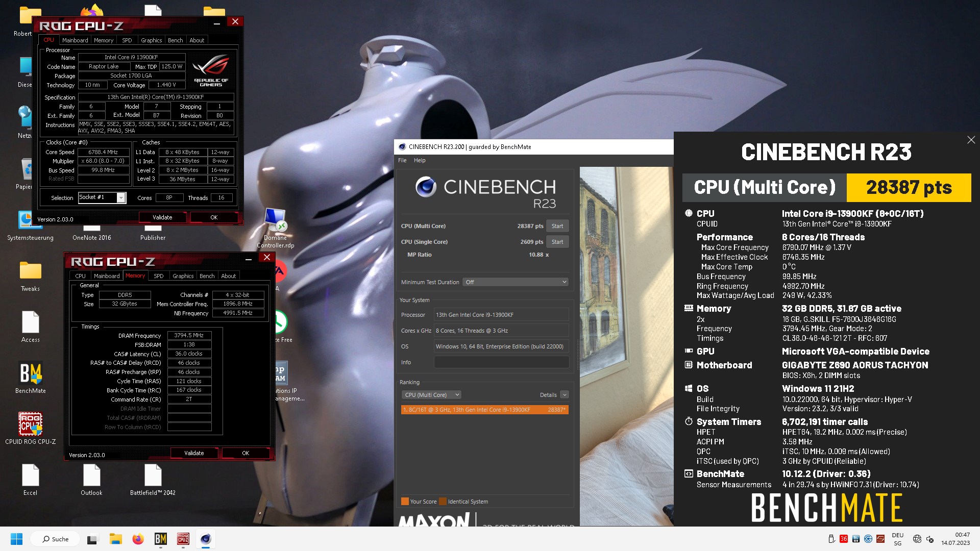Viewport: 980px width, 551px height.
Task: Switch to Cinebench taskbar button
Action: click(206, 539)
